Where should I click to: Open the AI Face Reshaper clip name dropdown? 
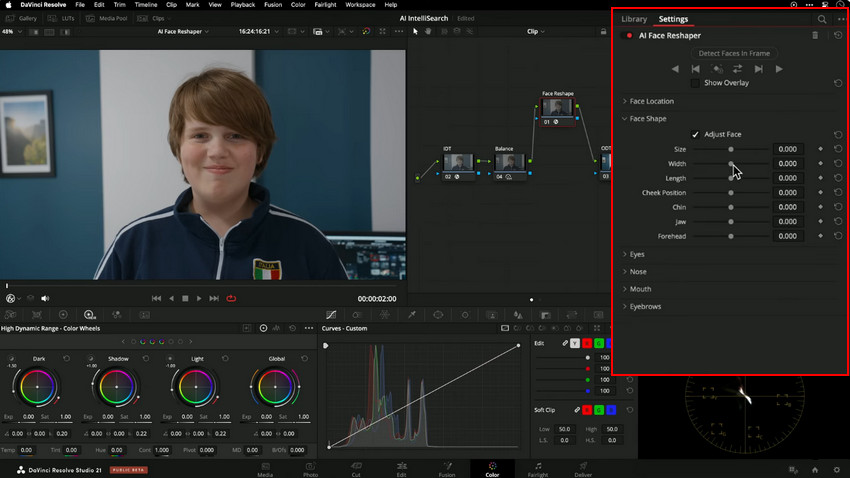(183, 31)
